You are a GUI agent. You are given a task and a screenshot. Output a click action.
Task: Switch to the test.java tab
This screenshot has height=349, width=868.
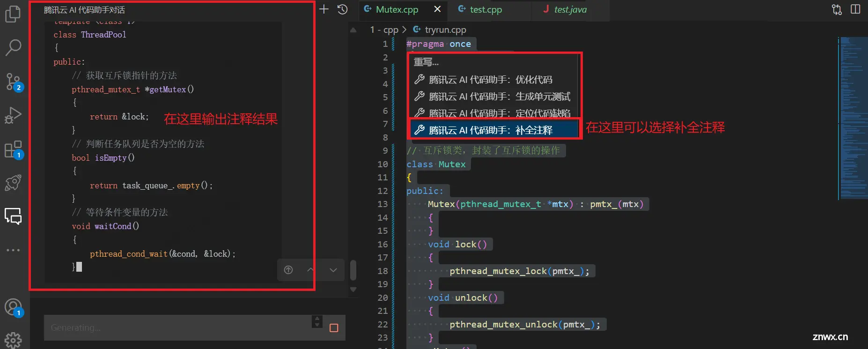point(570,9)
